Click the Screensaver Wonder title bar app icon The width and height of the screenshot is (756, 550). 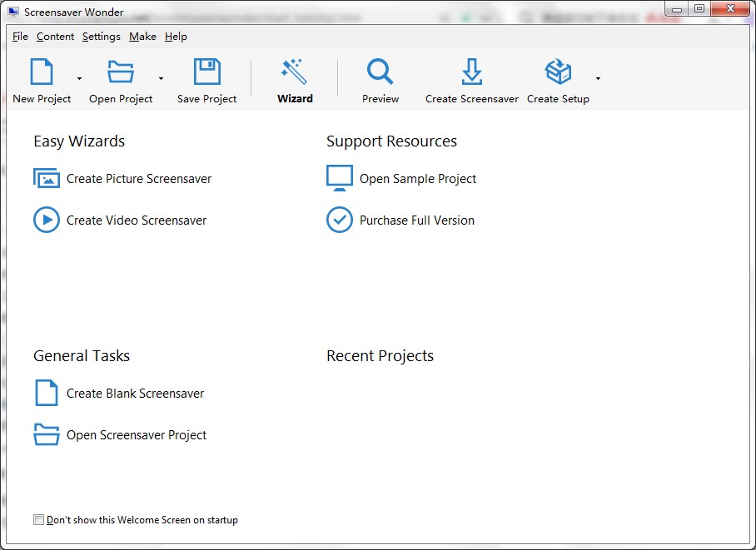coord(13,12)
